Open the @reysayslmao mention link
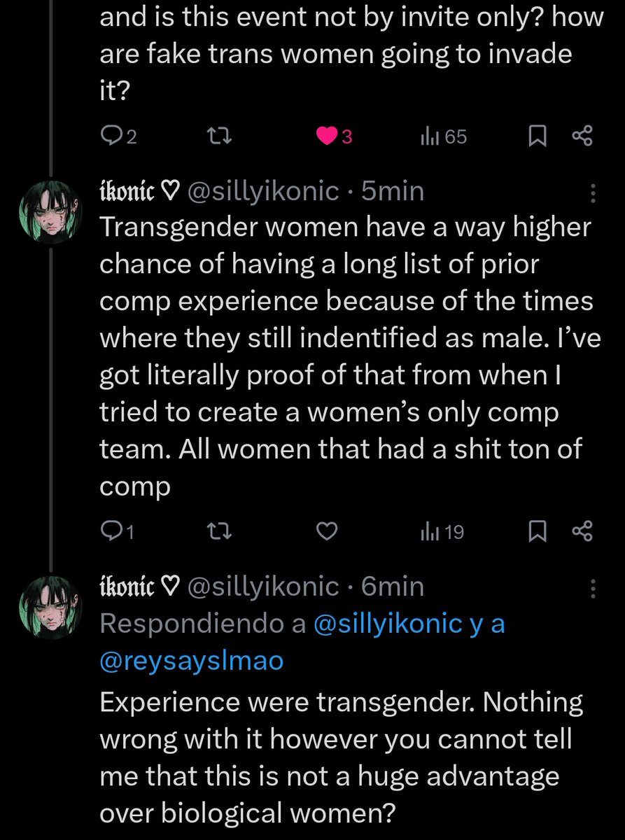This screenshot has width=625, height=840. (192, 661)
